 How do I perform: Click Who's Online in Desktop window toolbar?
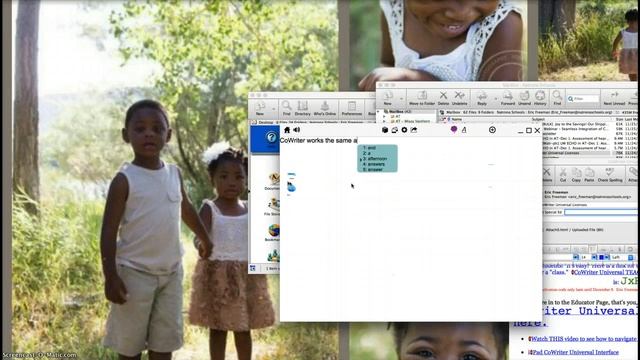coord(325,109)
